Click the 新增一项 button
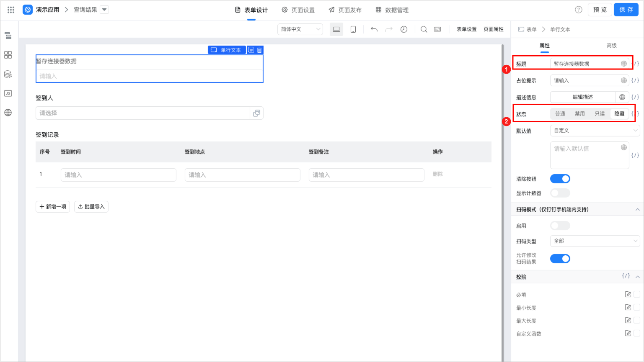644x362 pixels. (x=53, y=207)
